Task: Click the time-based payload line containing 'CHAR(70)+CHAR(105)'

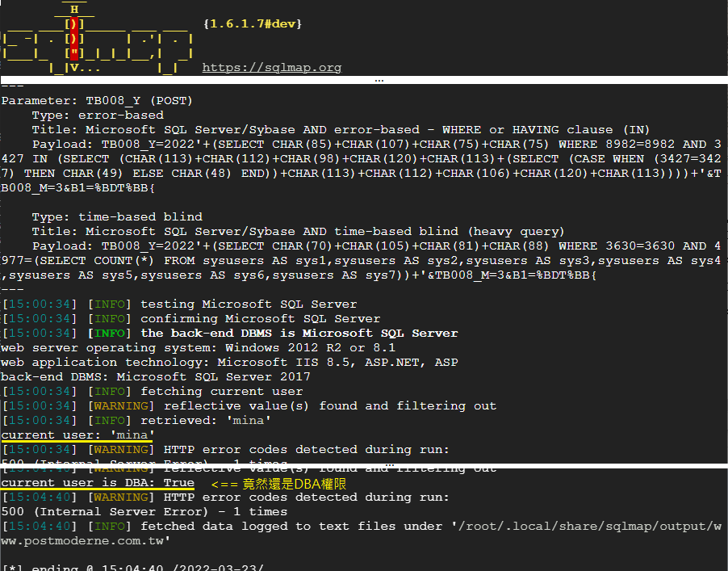Action: pyautogui.click(x=377, y=246)
